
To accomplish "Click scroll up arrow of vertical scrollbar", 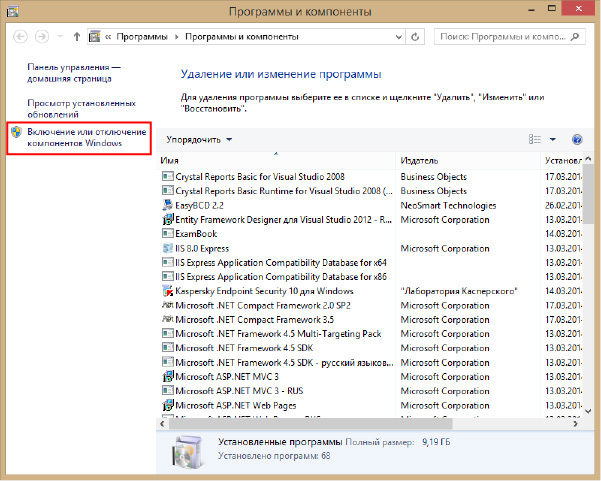I will [588, 158].
